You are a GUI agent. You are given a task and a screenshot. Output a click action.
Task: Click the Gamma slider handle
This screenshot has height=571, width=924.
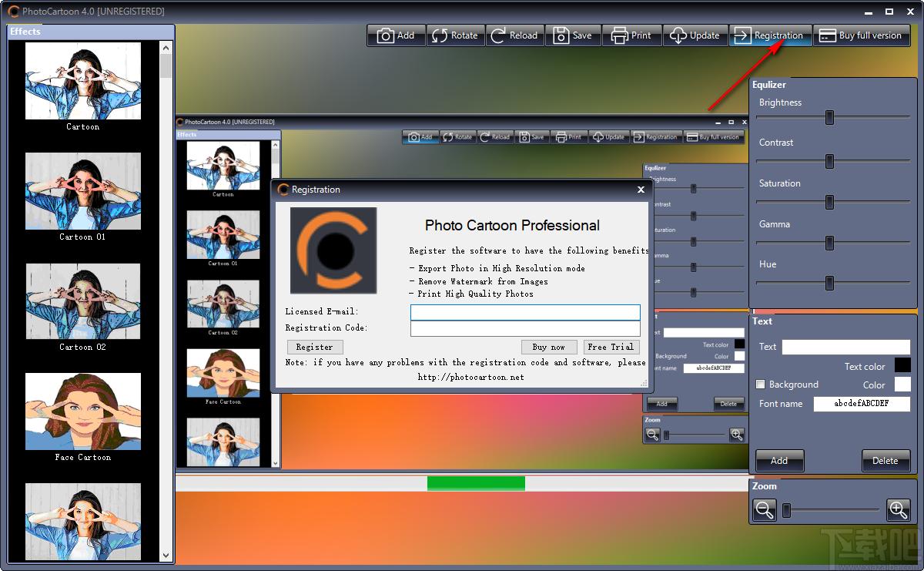coord(829,243)
